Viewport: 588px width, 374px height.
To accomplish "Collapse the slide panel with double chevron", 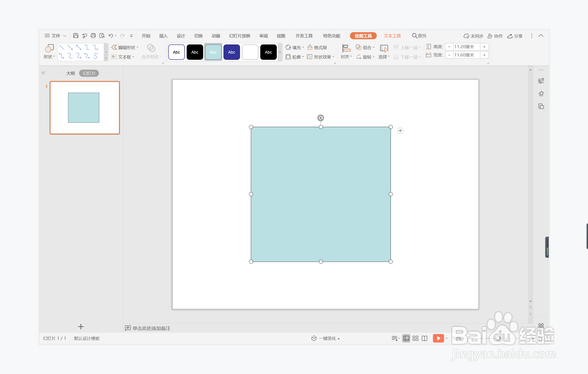I will pyautogui.click(x=43, y=73).
